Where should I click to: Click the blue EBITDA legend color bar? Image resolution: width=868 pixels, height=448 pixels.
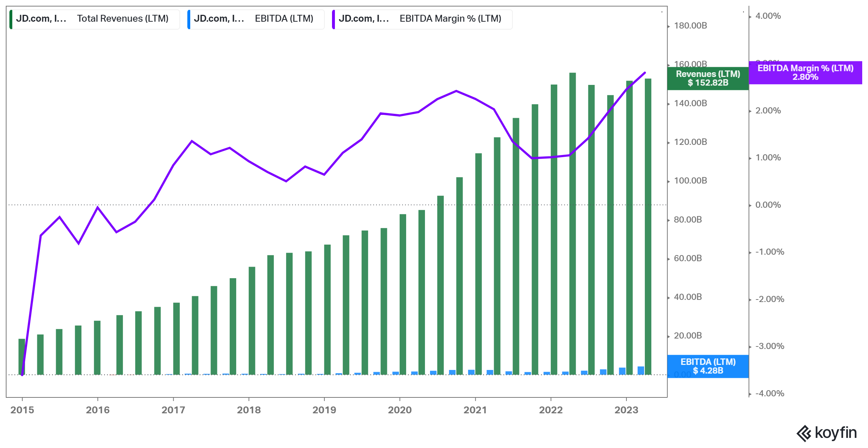point(189,19)
